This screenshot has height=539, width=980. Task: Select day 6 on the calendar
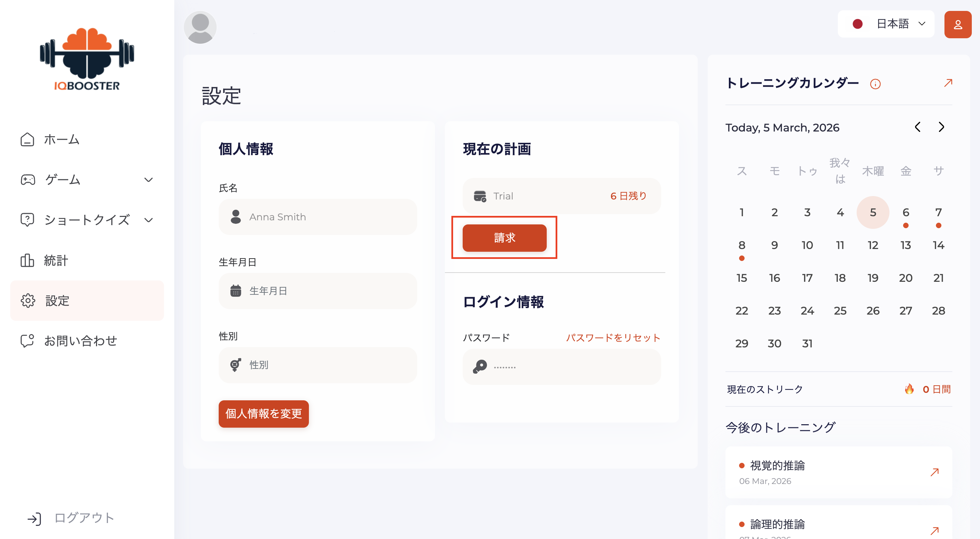pyautogui.click(x=906, y=212)
